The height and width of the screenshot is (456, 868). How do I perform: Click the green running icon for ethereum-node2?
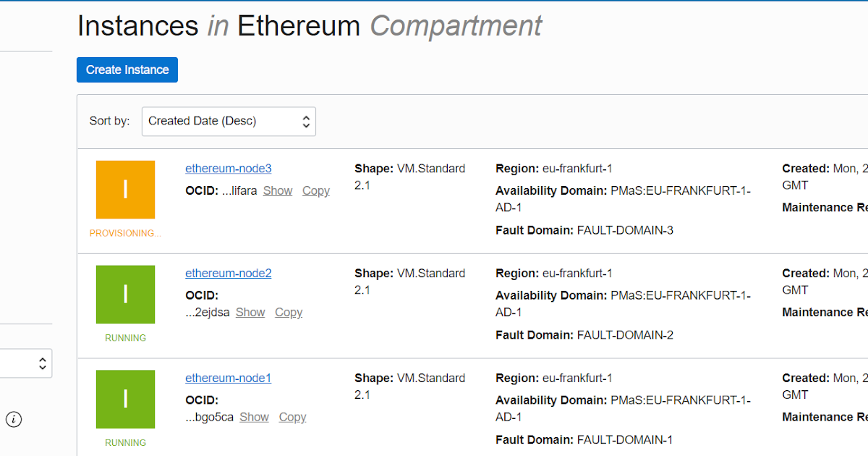pos(125,295)
